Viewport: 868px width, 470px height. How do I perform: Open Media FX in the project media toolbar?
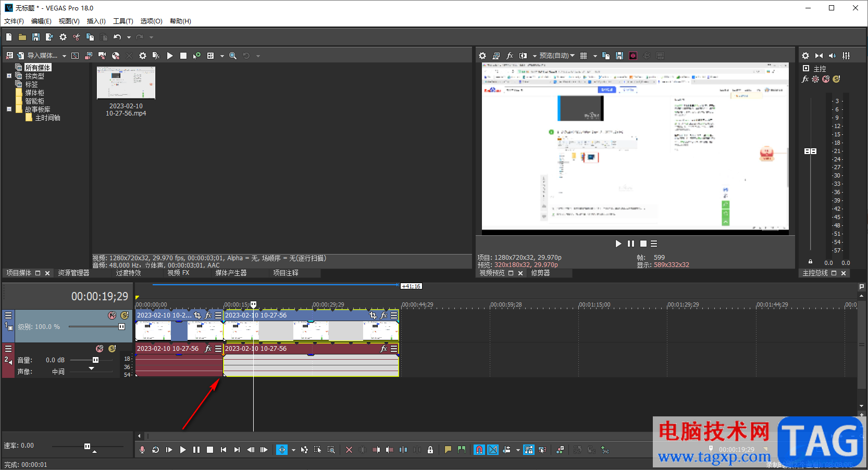point(156,56)
